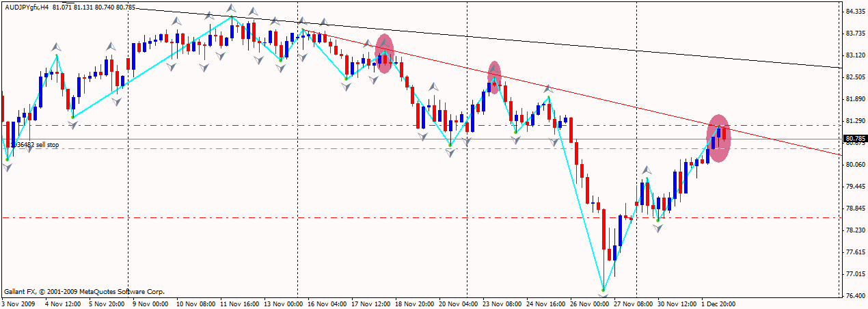Click the Gallant FX MetaQuotes copyright text
The width and height of the screenshot is (868, 309).
tap(83, 290)
